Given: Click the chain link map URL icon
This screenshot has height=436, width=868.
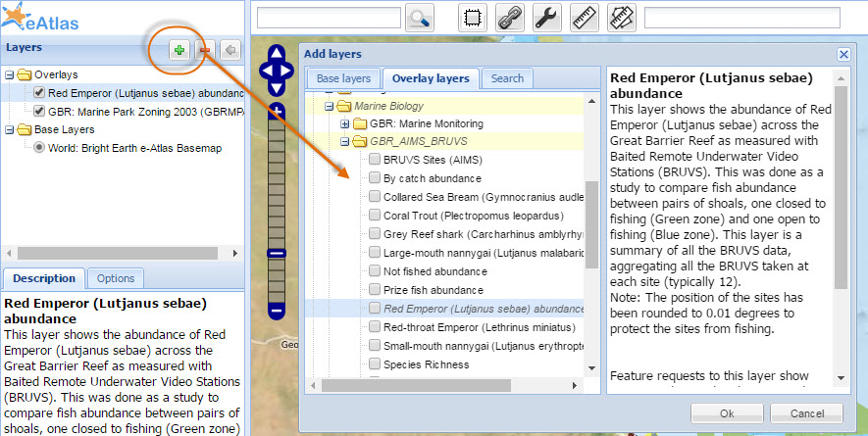Looking at the screenshot, I should point(510,19).
